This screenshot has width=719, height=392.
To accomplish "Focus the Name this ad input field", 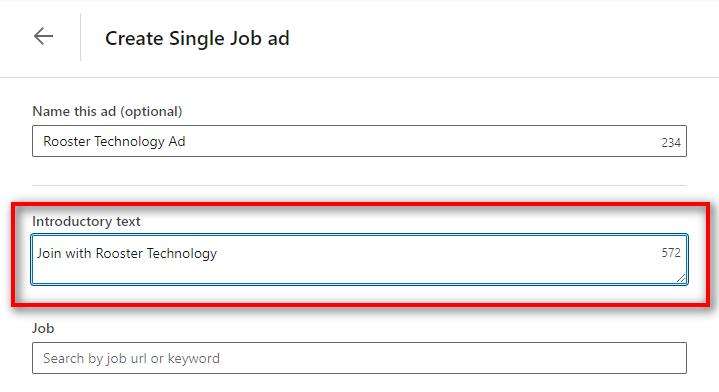I will [x=360, y=141].
